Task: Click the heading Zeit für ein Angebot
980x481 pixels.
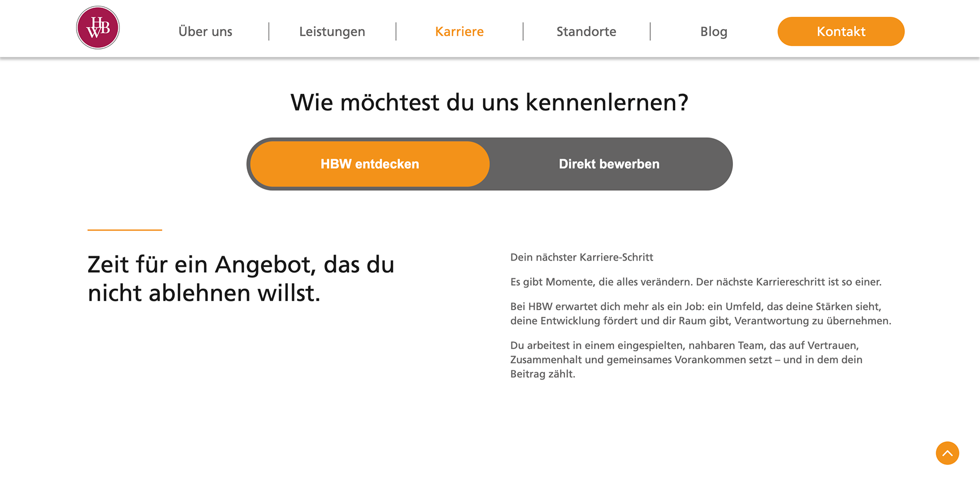Action: 241,279
